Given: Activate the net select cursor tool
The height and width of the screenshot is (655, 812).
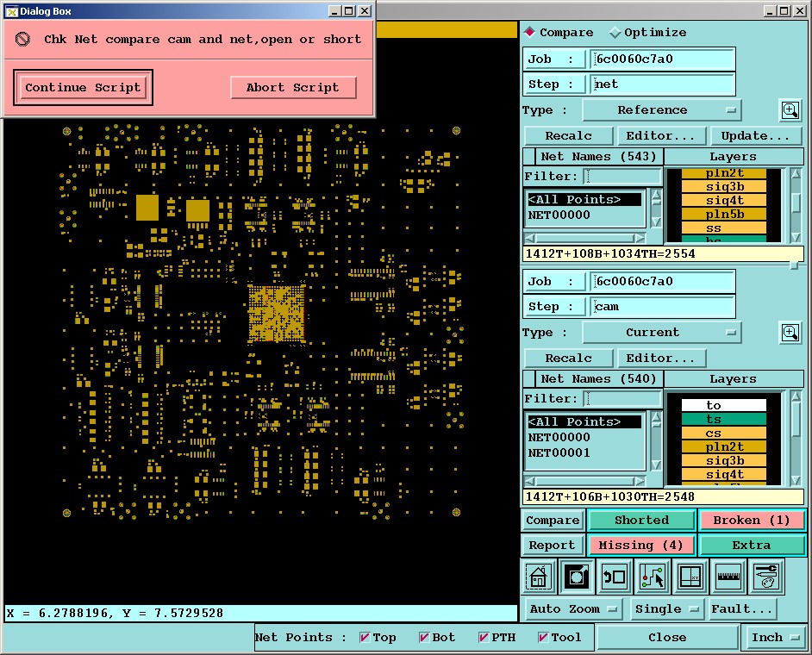Looking at the screenshot, I should click(x=652, y=577).
